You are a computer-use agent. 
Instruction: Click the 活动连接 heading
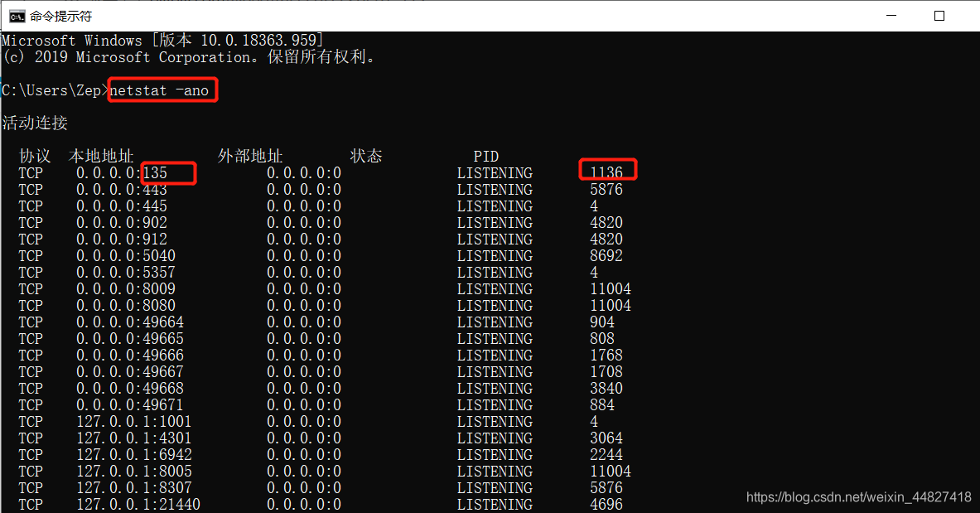35,123
